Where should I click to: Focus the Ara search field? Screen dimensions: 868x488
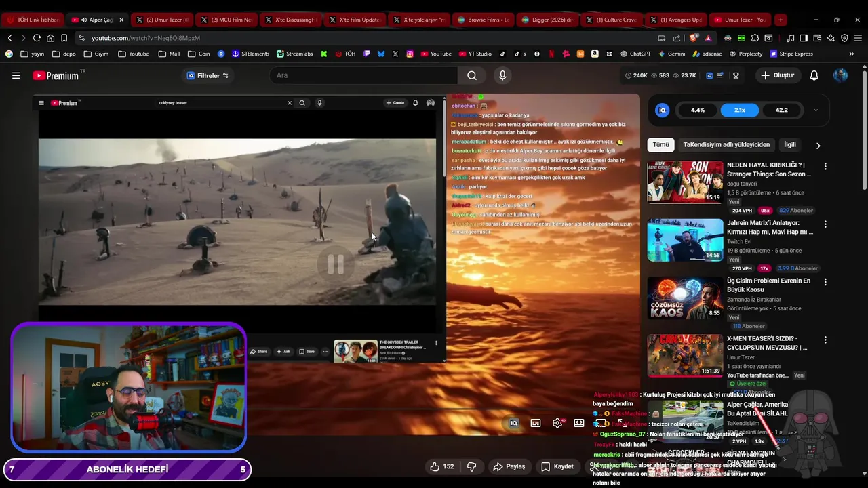click(x=363, y=75)
